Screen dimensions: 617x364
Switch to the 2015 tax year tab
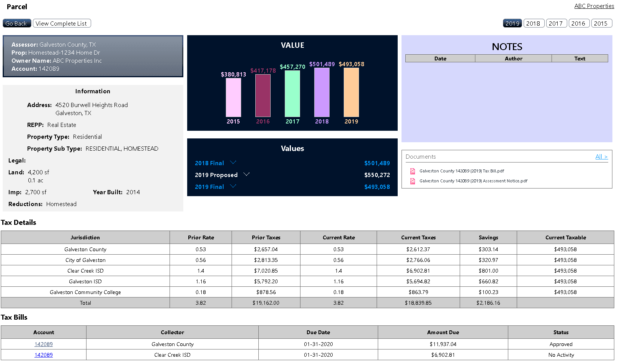601,23
